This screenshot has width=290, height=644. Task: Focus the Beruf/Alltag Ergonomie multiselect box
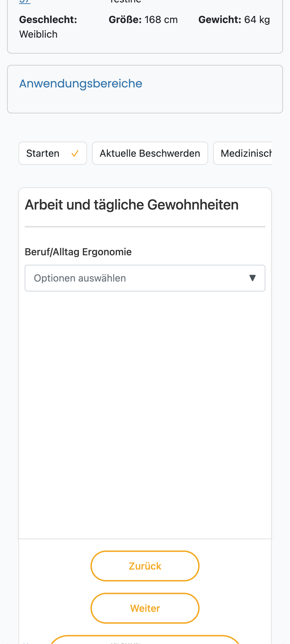tap(145, 278)
